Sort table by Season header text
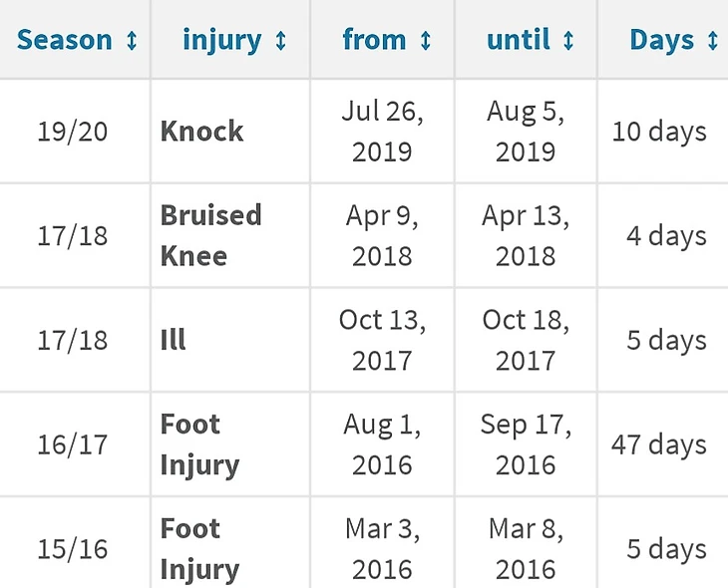The width and height of the screenshot is (728, 588). [x=65, y=41]
